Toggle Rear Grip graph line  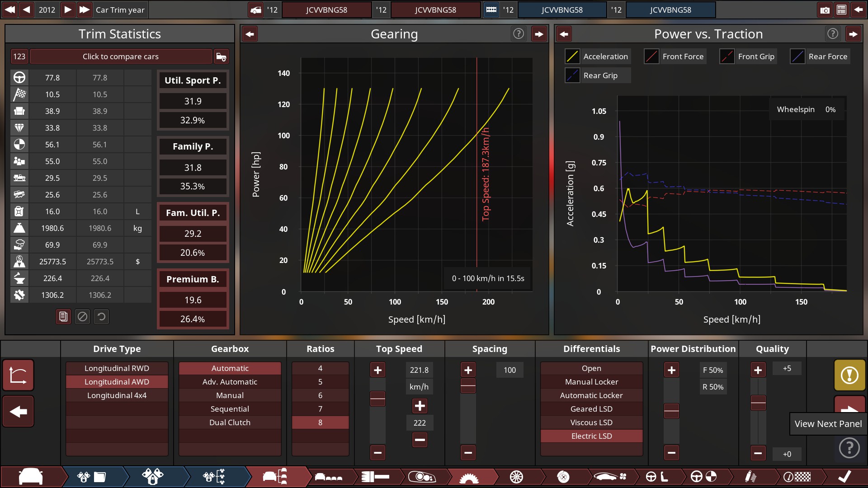click(572, 75)
